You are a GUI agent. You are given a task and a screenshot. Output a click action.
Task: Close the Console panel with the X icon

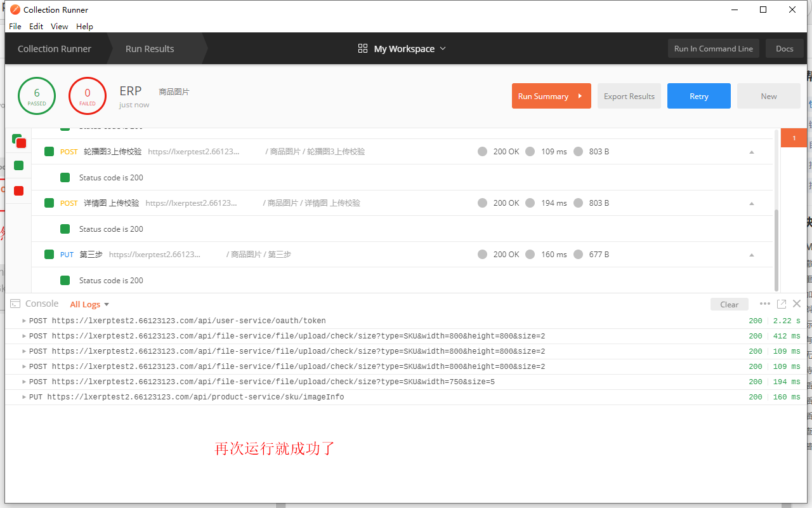797,304
